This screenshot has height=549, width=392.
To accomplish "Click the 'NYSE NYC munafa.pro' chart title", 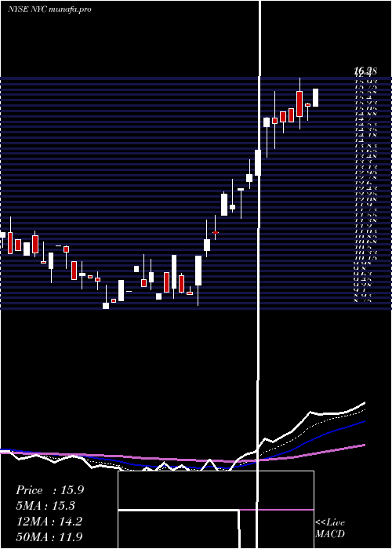I will pyautogui.click(x=49, y=9).
